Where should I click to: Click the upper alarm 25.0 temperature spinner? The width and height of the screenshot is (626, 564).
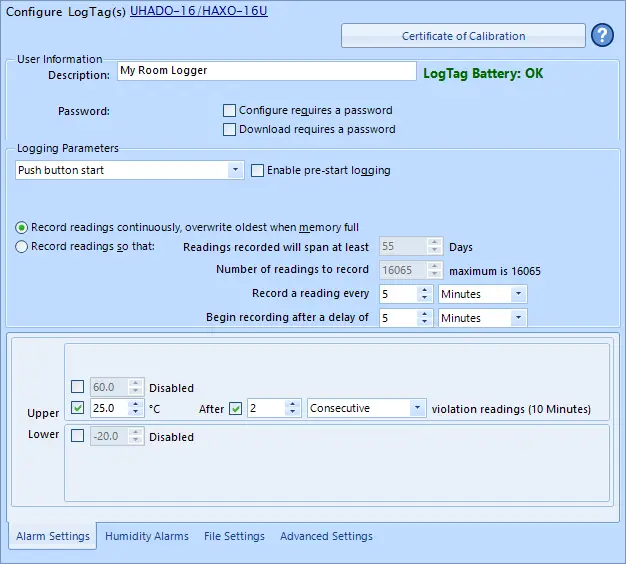110,408
